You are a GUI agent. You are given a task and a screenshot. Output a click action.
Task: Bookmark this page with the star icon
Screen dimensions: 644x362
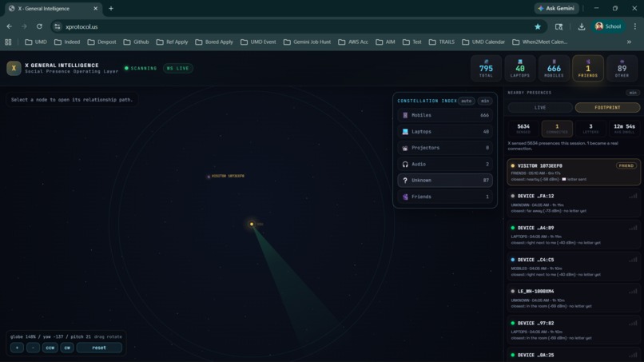click(x=538, y=26)
